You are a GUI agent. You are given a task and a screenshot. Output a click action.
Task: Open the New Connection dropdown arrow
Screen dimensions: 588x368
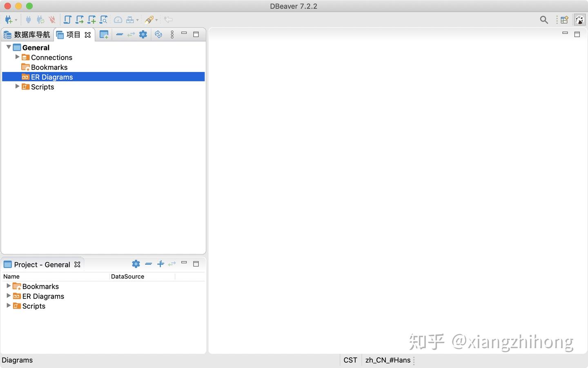click(16, 20)
